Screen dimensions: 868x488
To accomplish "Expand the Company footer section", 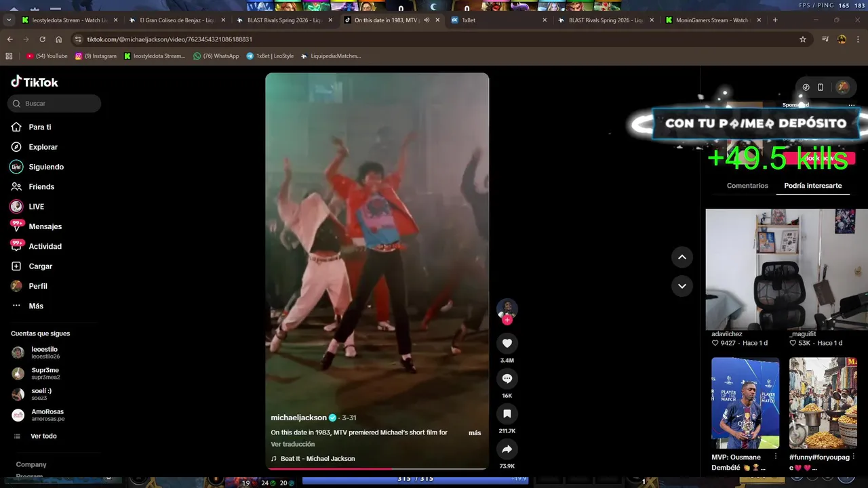I will (31, 464).
